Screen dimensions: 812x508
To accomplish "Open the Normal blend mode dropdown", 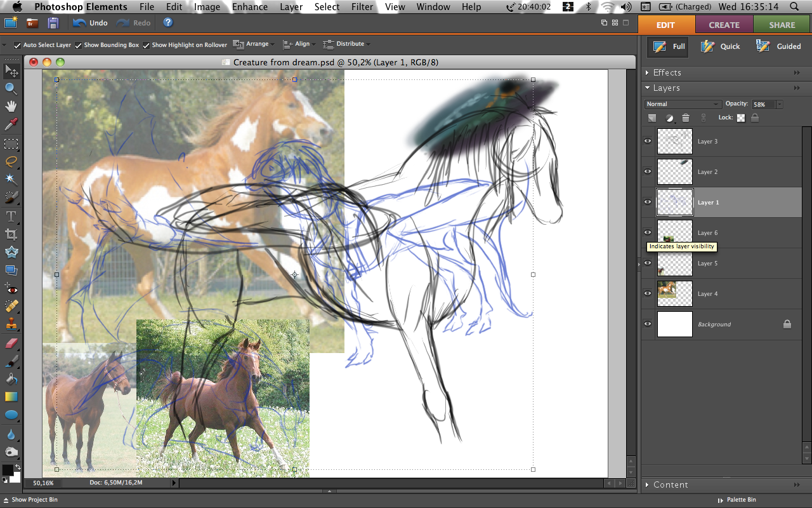I will [x=683, y=104].
